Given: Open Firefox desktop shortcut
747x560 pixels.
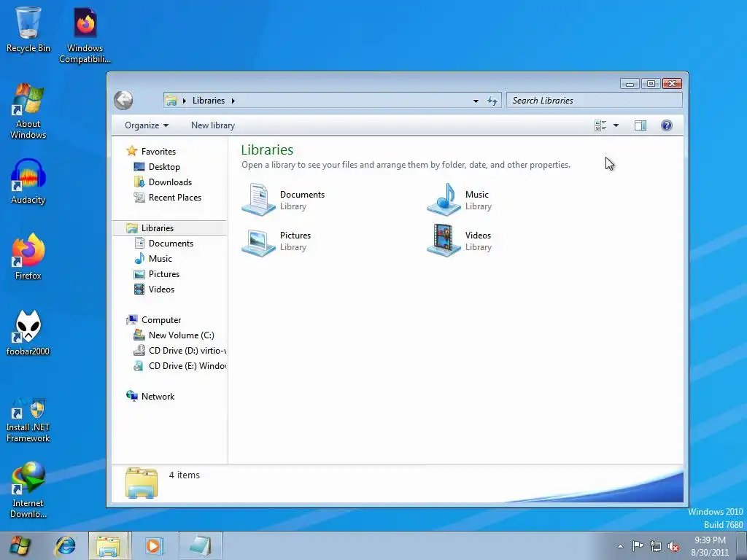Looking at the screenshot, I should (28, 256).
